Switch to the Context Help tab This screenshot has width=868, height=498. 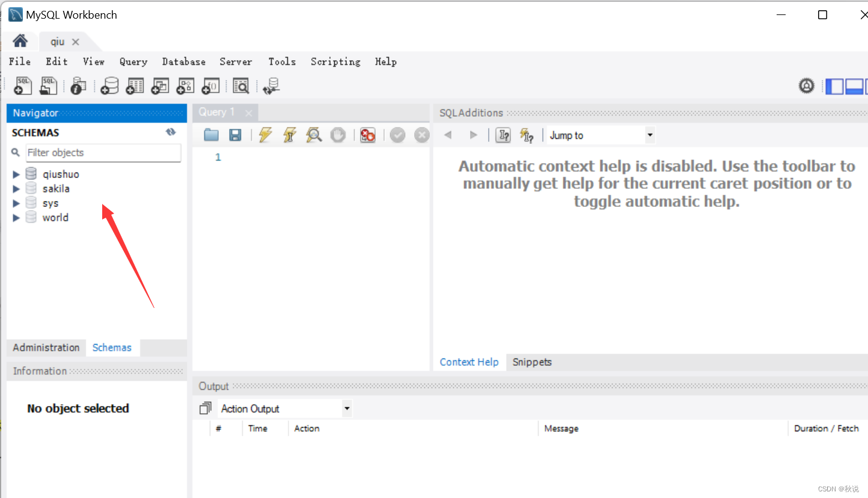pyautogui.click(x=469, y=362)
